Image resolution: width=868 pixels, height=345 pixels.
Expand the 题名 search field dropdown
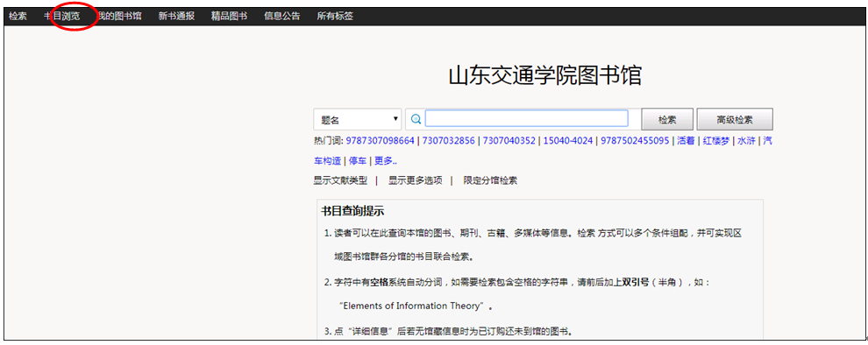click(x=358, y=119)
